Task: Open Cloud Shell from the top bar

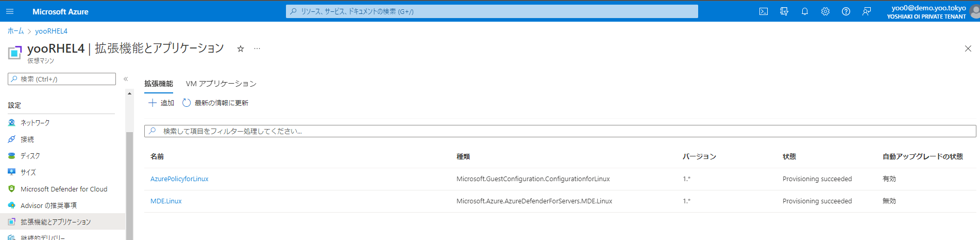Action: pos(764,11)
